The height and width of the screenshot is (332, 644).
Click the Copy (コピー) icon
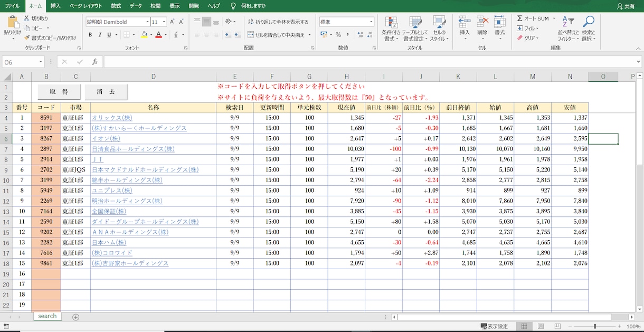(26, 28)
